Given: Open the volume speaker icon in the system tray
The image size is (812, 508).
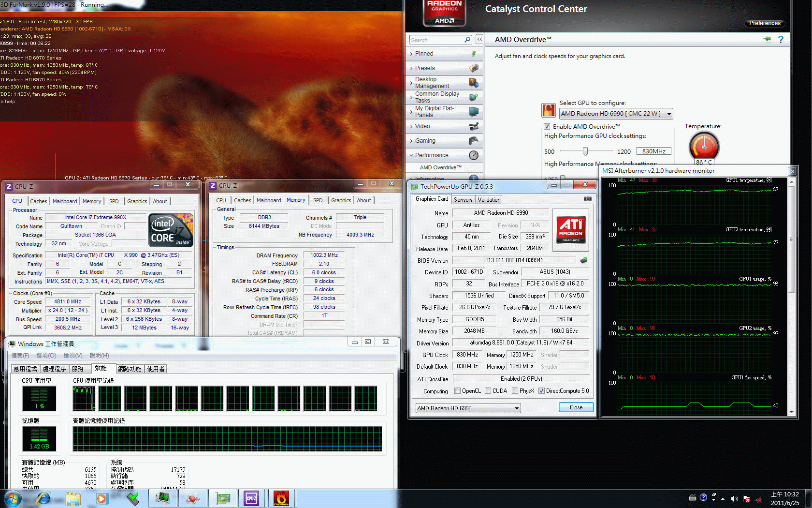Looking at the screenshot, I should [x=735, y=499].
